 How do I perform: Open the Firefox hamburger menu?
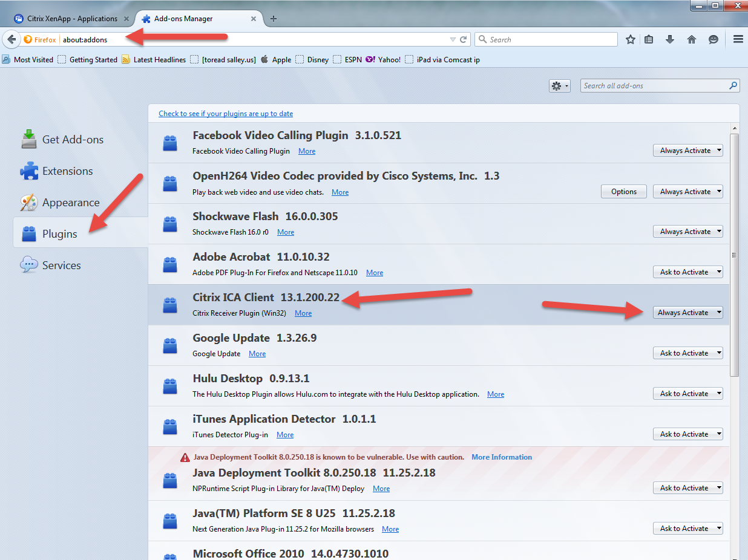(738, 39)
